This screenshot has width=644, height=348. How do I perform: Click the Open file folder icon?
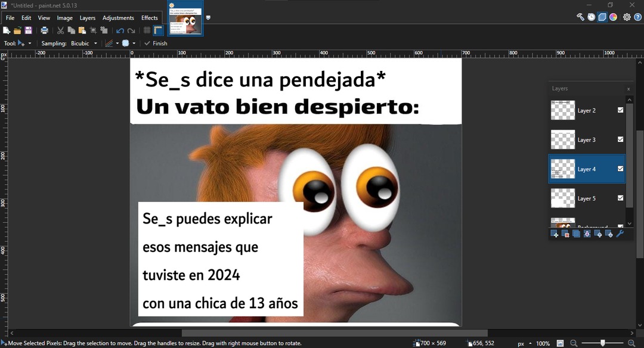coord(17,30)
